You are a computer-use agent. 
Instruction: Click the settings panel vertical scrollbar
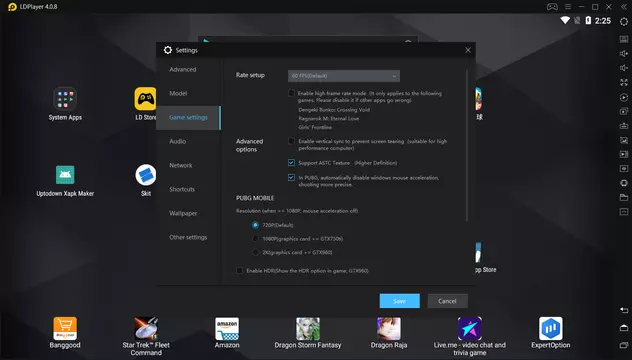coord(467,146)
